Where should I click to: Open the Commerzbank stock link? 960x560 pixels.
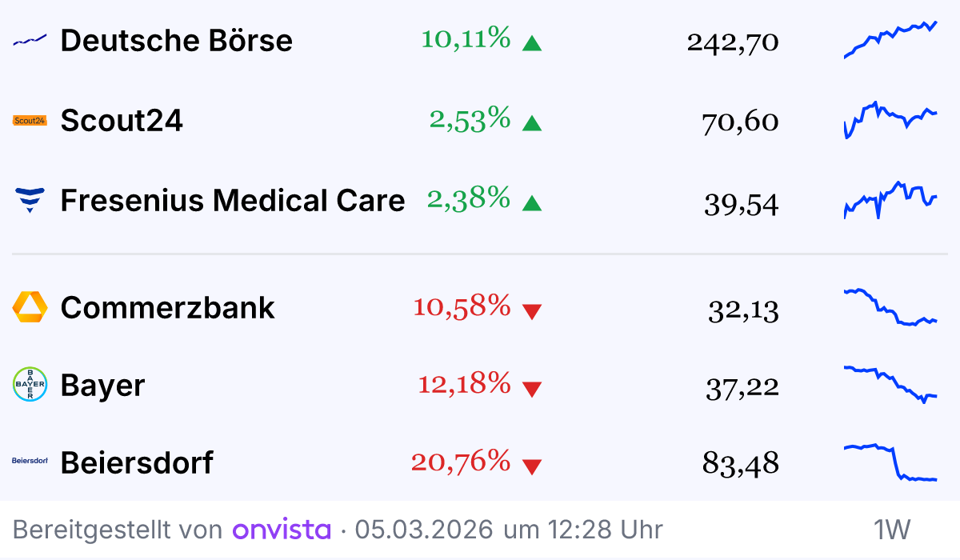[x=167, y=307]
